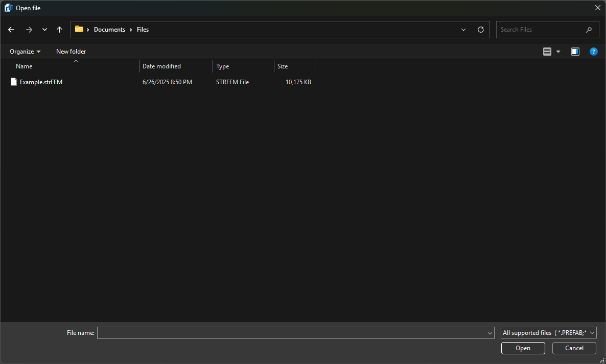Sort by Date modified column
The width and height of the screenshot is (606, 364).
(x=161, y=66)
